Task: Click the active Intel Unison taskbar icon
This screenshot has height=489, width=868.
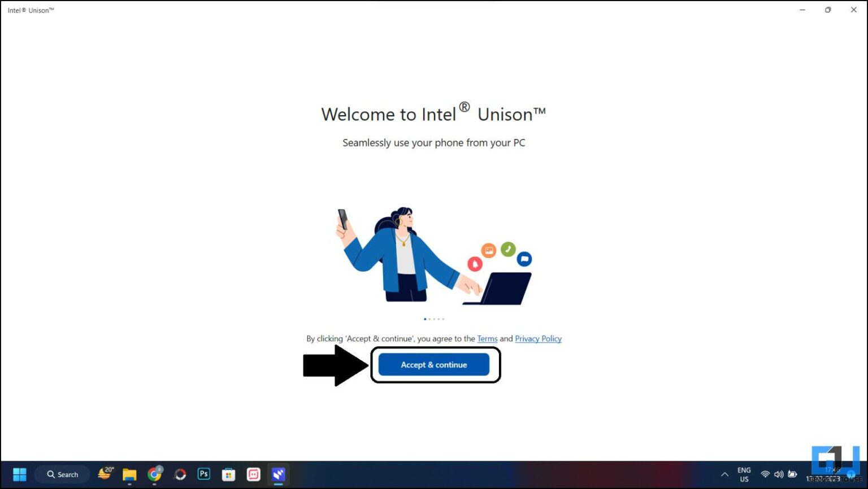Action: point(279,474)
